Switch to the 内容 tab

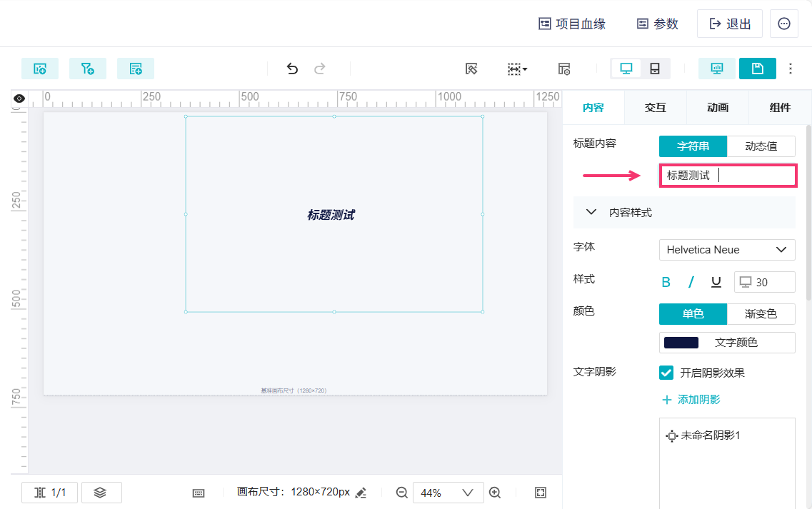pyautogui.click(x=593, y=107)
